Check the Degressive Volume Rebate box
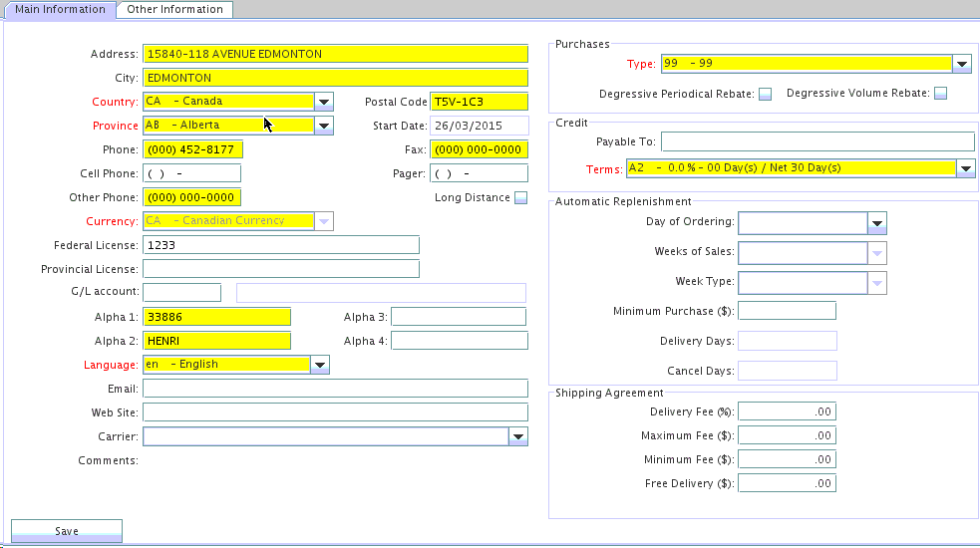The width and height of the screenshot is (980, 548). 940,94
